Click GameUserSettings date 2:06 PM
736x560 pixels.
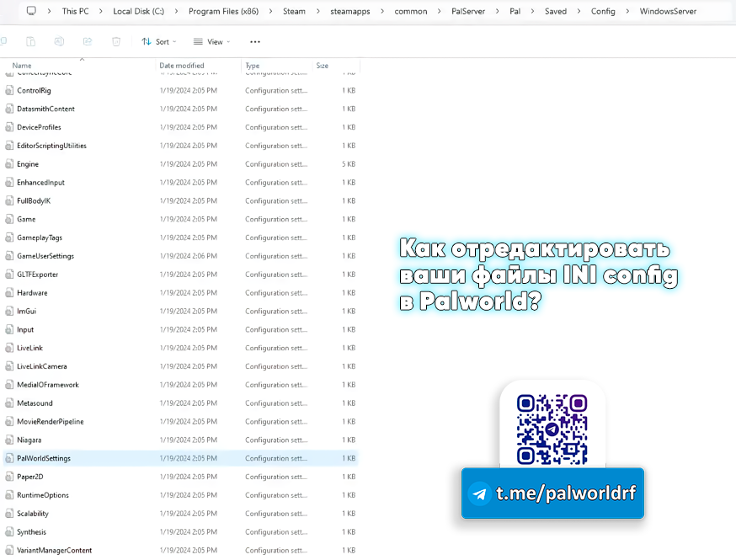(x=189, y=256)
